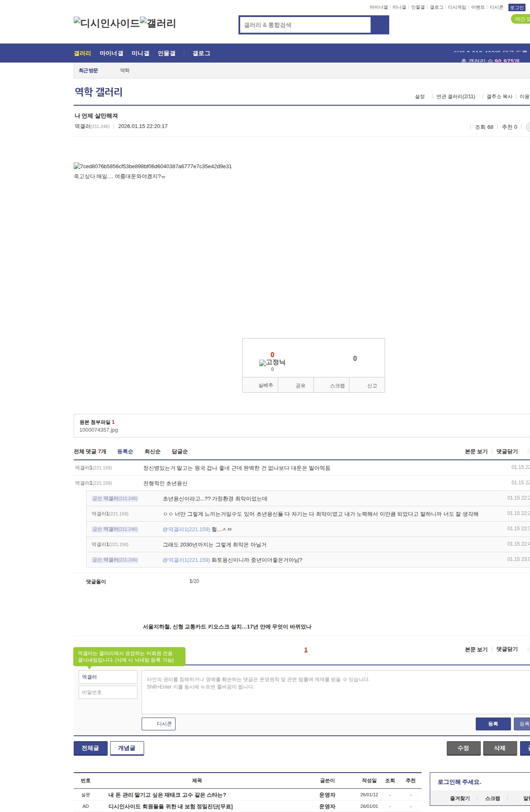Open the 마이너갤 tab in blue navbar

pyautogui.click(x=111, y=53)
